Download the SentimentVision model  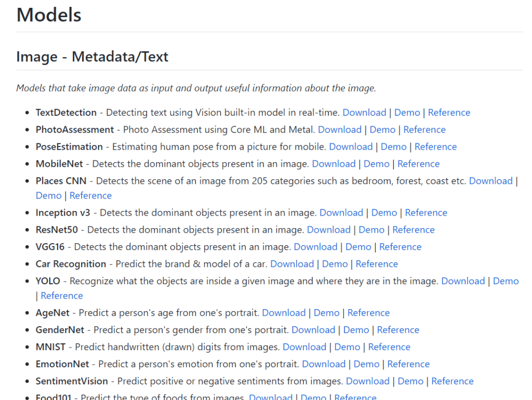click(368, 381)
